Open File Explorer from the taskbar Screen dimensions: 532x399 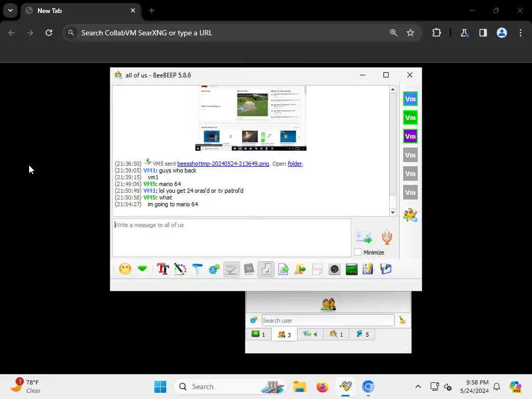[300, 387]
